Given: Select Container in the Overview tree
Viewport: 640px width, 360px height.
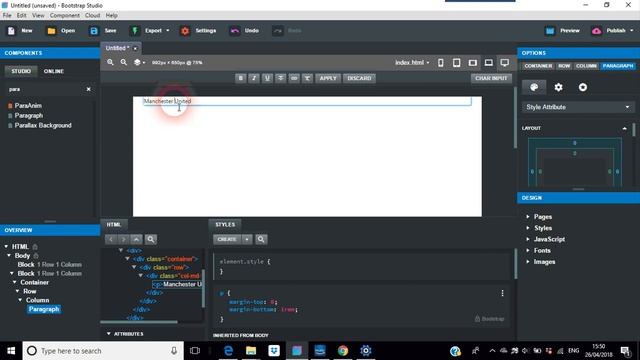Looking at the screenshot, I should (34, 282).
